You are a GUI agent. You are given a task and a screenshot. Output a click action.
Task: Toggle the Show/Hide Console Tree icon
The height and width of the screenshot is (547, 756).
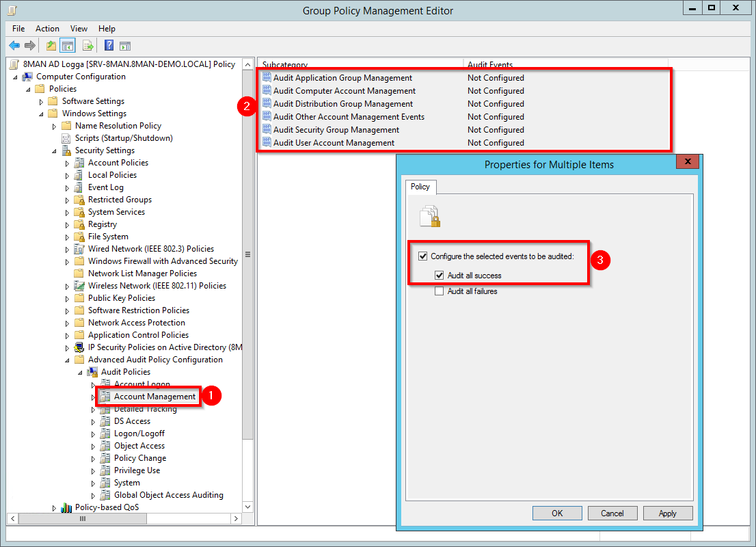pyautogui.click(x=68, y=46)
